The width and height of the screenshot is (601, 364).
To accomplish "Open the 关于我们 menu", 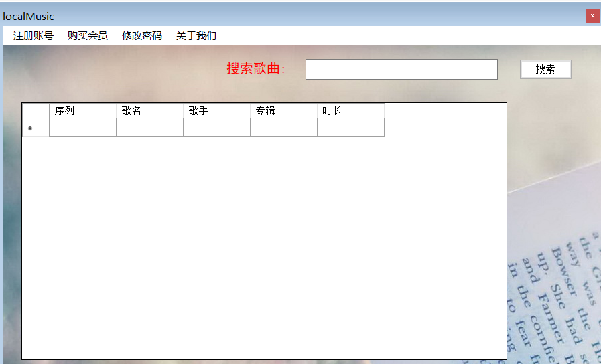I will click(x=196, y=36).
